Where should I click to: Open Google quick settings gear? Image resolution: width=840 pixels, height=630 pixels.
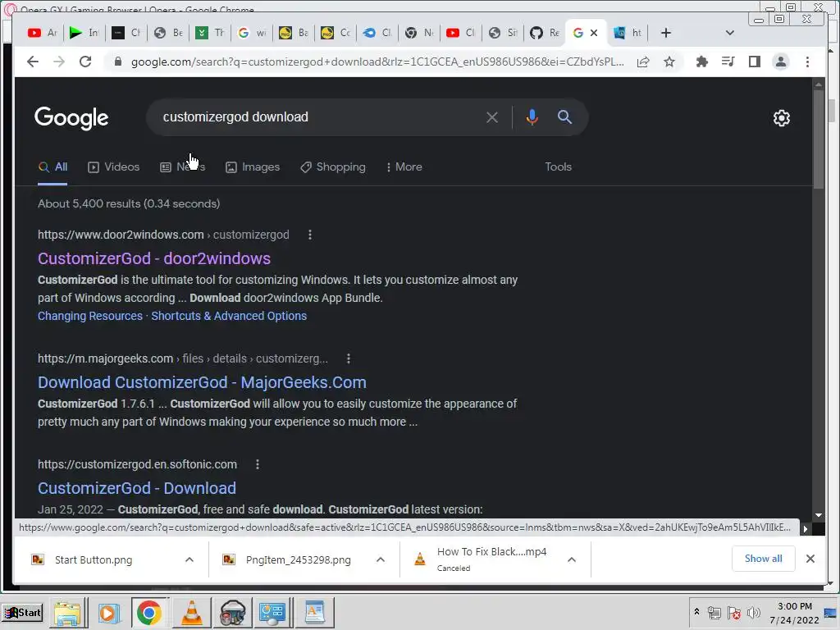782,118
